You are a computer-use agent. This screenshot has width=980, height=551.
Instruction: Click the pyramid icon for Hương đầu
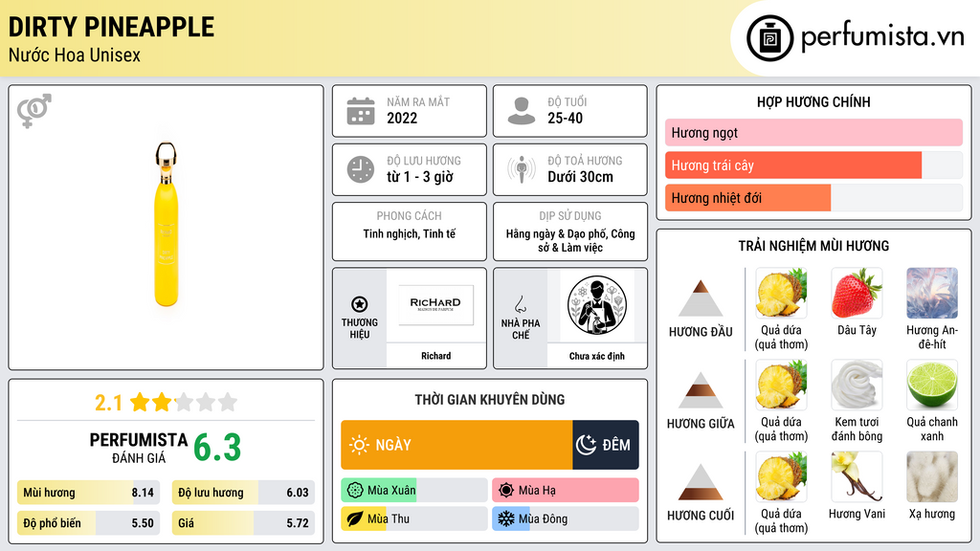tap(701, 298)
